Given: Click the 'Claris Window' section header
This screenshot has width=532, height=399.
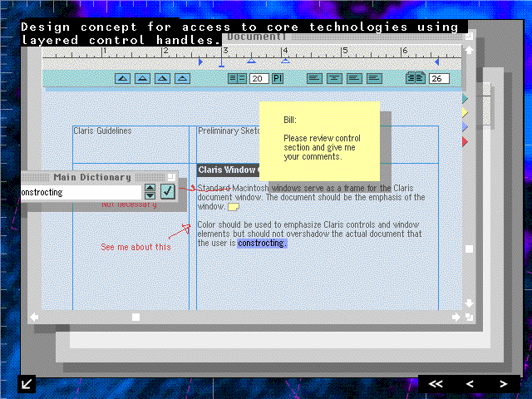Looking at the screenshot, I should click(x=228, y=170).
